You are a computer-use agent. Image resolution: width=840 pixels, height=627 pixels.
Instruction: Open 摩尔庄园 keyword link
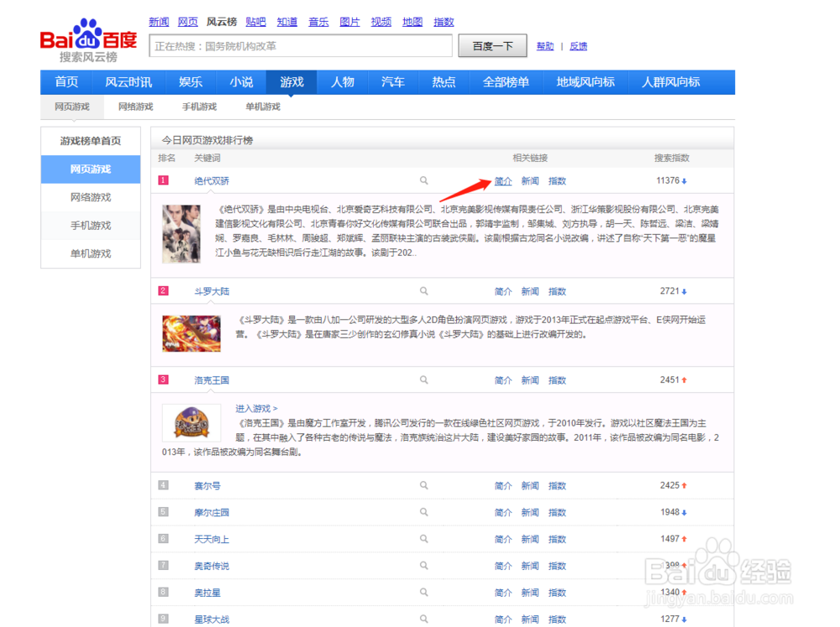[x=212, y=512]
